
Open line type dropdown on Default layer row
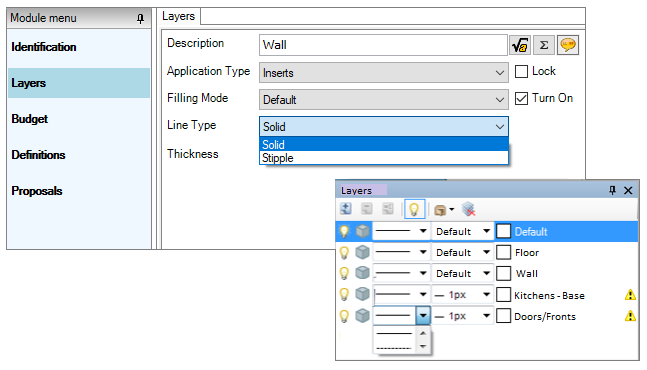point(423,231)
